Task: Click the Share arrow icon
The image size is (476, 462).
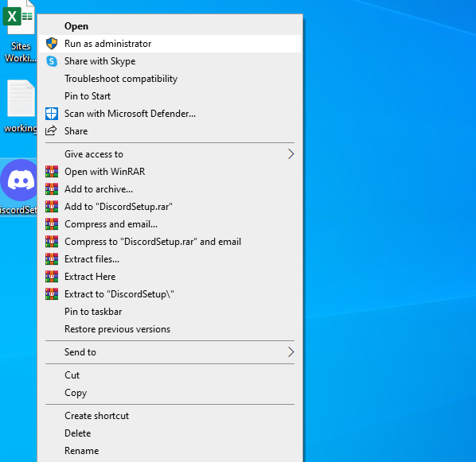Action: click(x=51, y=130)
